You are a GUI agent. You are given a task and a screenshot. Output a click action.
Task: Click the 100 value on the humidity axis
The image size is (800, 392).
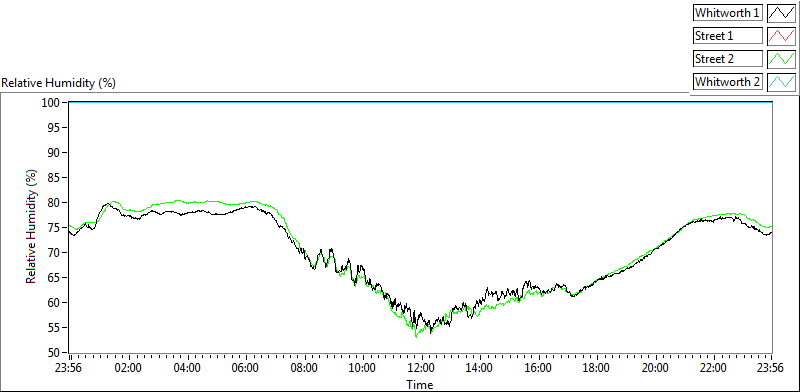click(x=51, y=103)
